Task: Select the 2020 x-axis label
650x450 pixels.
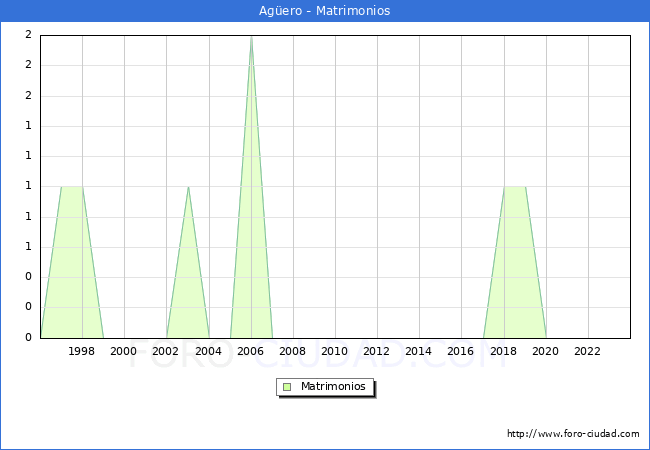Action: pos(545,351)
